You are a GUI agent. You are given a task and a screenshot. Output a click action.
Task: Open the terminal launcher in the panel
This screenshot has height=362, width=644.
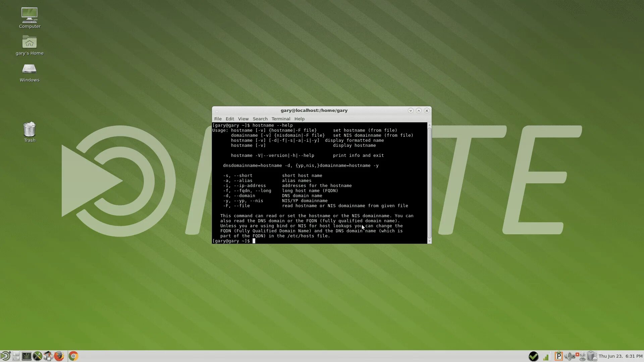tap(26, 356)
